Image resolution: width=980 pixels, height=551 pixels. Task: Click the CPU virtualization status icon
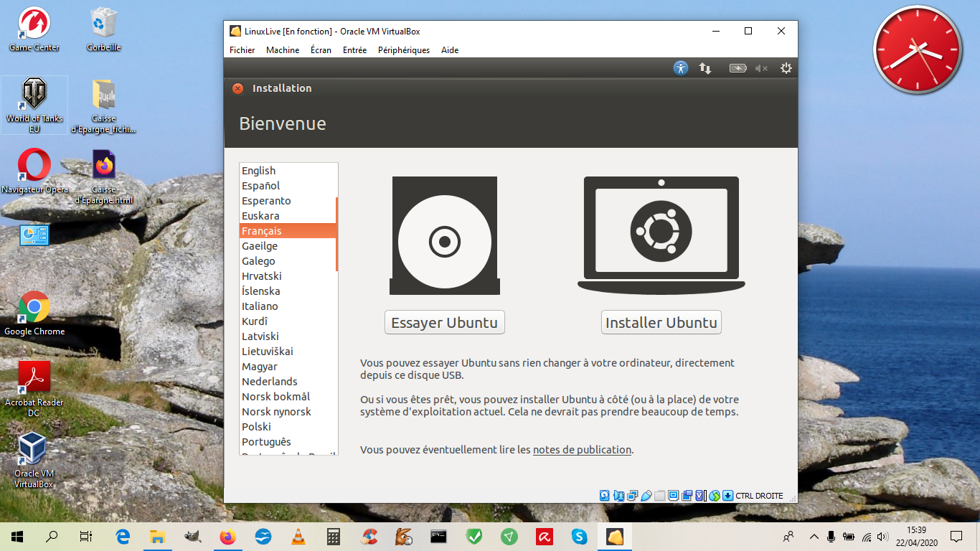(x=700, y=495)
